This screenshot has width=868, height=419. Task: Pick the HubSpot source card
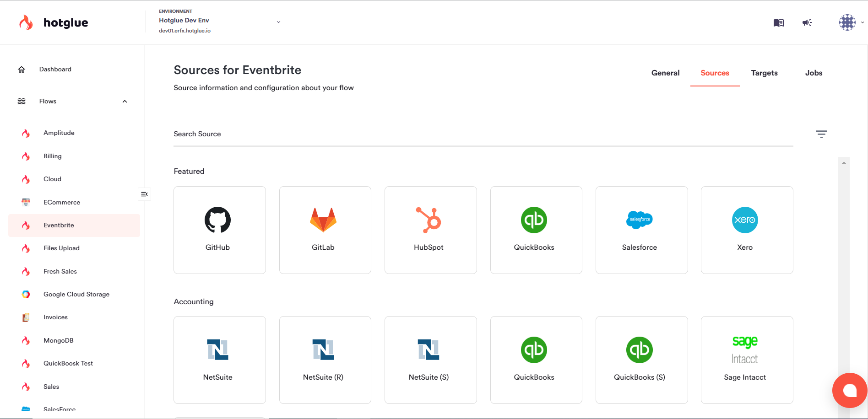pyautogui.click(x=430, y=230)
